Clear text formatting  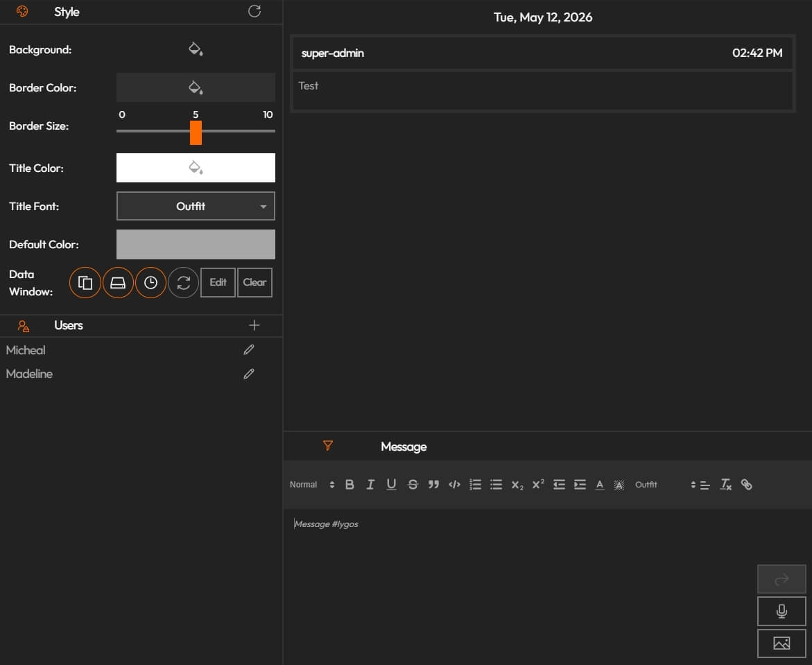click(x=725, y=485)
